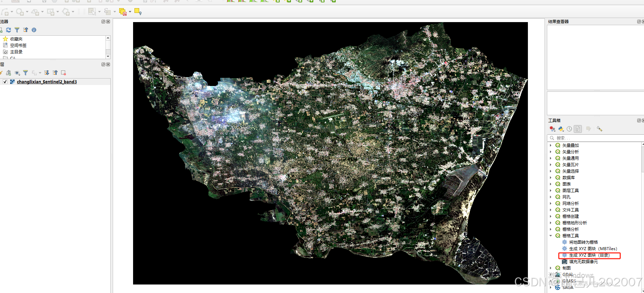Viewport: 644px width, 293px height.
Task: Refresh the browser panel
Action: pyautogui.click(x=8, y=30)
